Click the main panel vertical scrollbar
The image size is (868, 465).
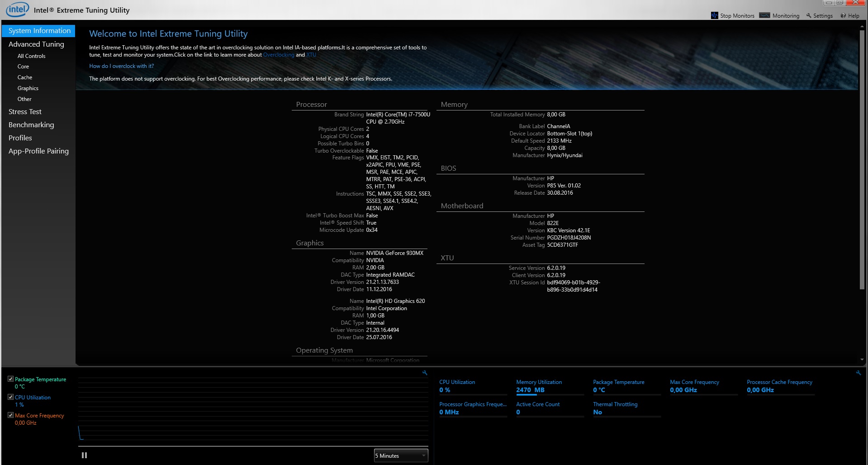point(862,159)
